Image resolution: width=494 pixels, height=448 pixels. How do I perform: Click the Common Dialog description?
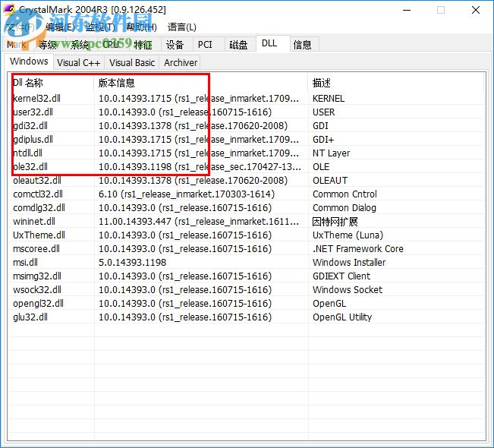[x=345, y=208]
